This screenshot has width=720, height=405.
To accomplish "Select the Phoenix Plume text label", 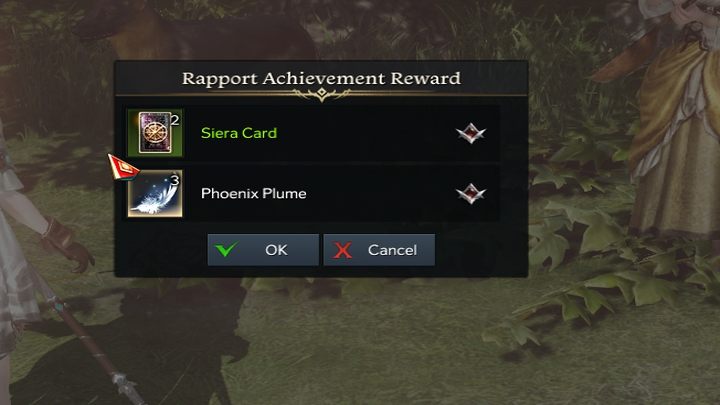I will (x=253, y=193).
